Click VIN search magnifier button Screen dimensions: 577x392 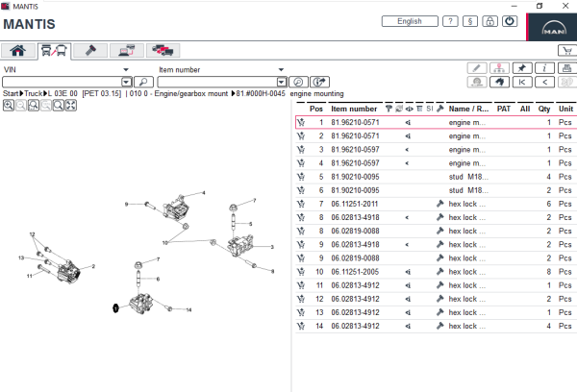point(143,82)
